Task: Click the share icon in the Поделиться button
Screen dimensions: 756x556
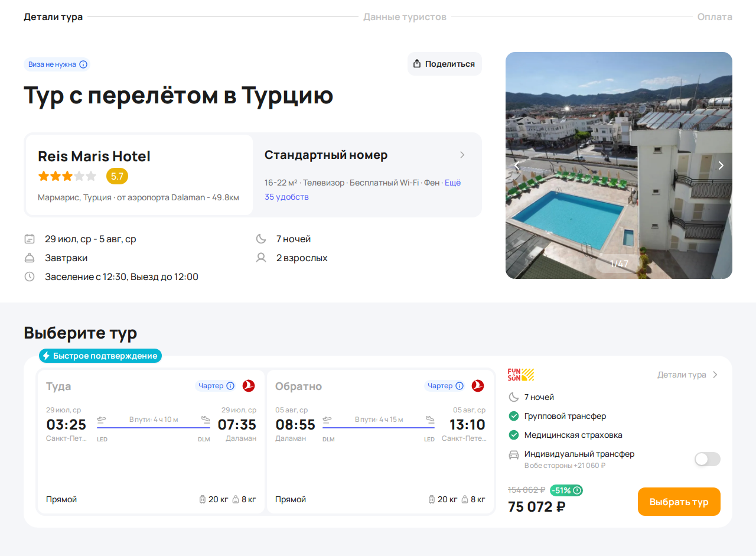Action: click(x=417, y=64)
